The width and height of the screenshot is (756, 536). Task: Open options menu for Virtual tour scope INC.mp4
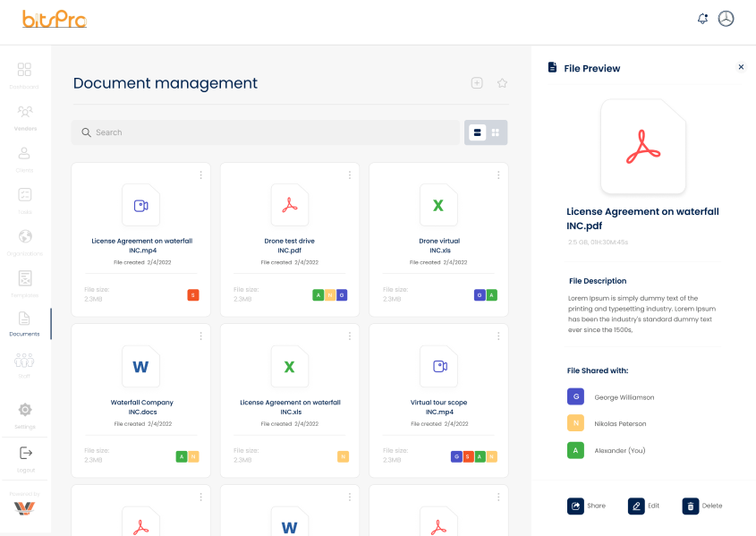pos(498,336)
